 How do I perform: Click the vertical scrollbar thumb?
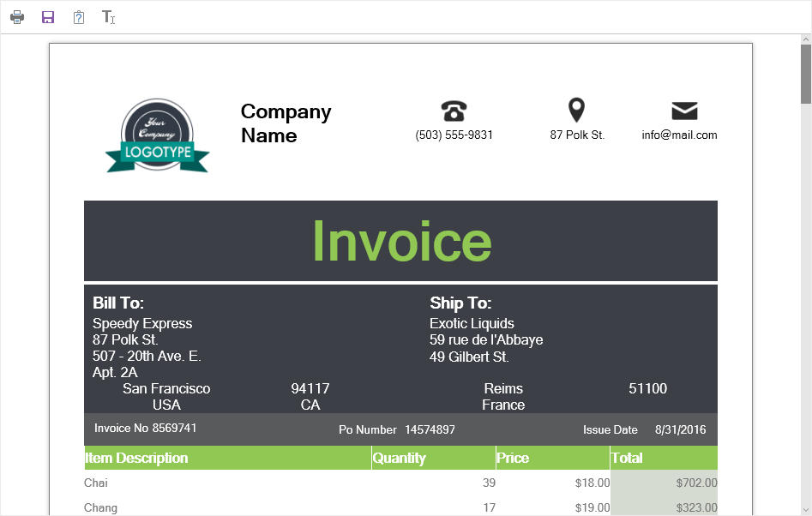pos(806,74)
